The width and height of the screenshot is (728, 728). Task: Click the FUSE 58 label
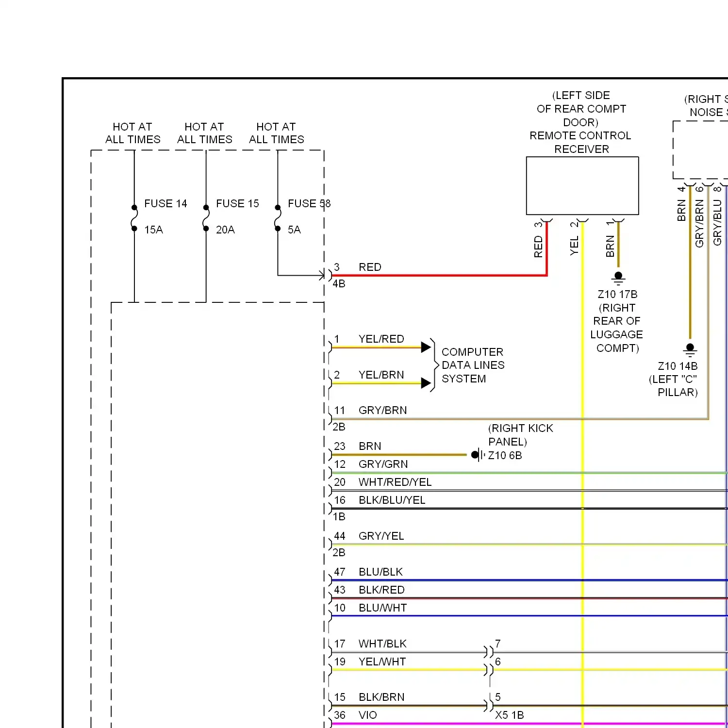pyautogui.click(x=309, y=203)
